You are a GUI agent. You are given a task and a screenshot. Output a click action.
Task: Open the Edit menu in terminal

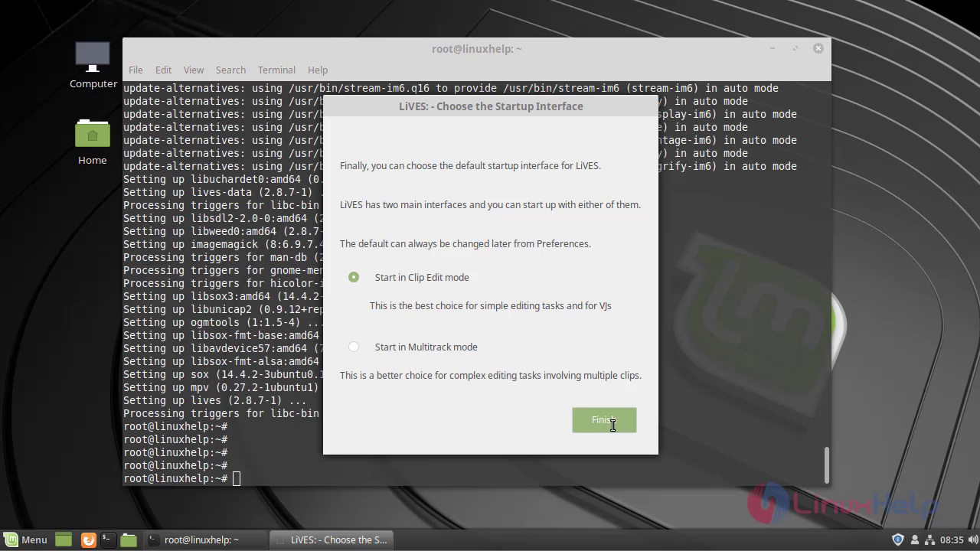point(163,70)
